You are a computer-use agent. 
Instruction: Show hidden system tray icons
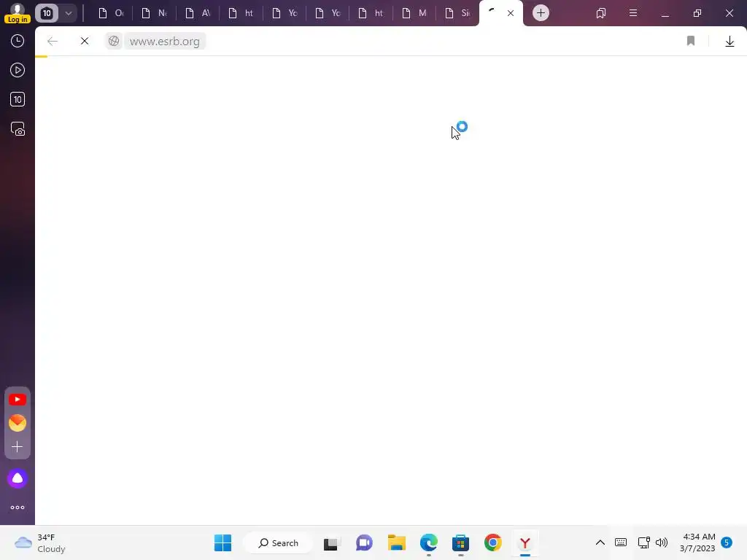600,542
